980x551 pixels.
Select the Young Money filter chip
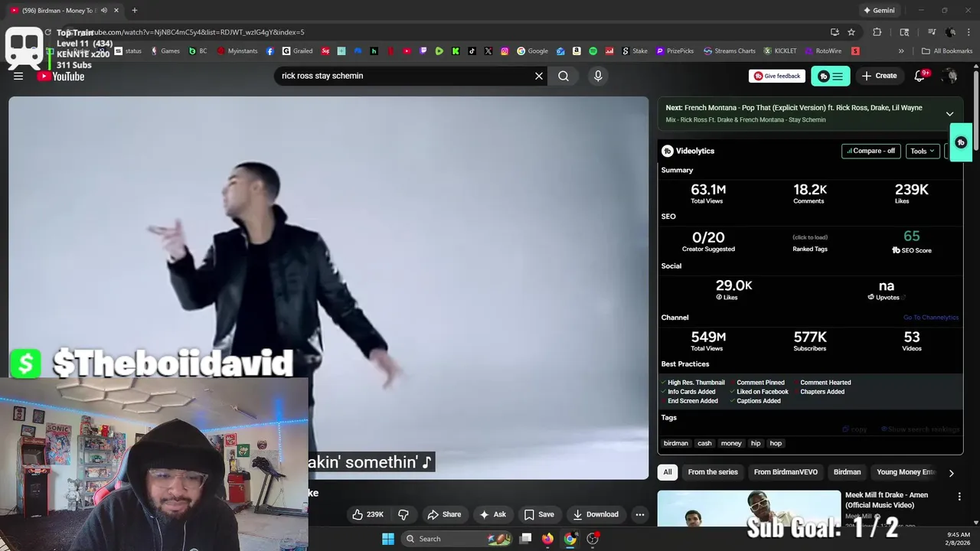tap(906, 472)
